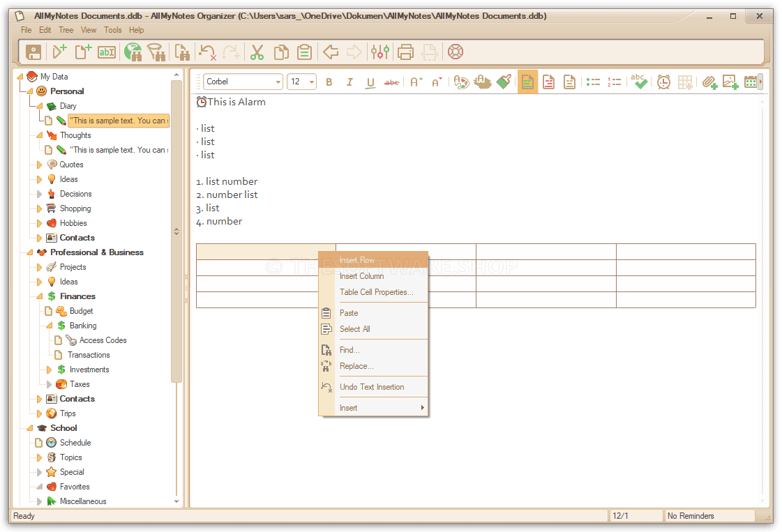Image resolution: width=782 pixels, height=532 pixels.
Task: Open options via the sliders icon
Action: 380,52
